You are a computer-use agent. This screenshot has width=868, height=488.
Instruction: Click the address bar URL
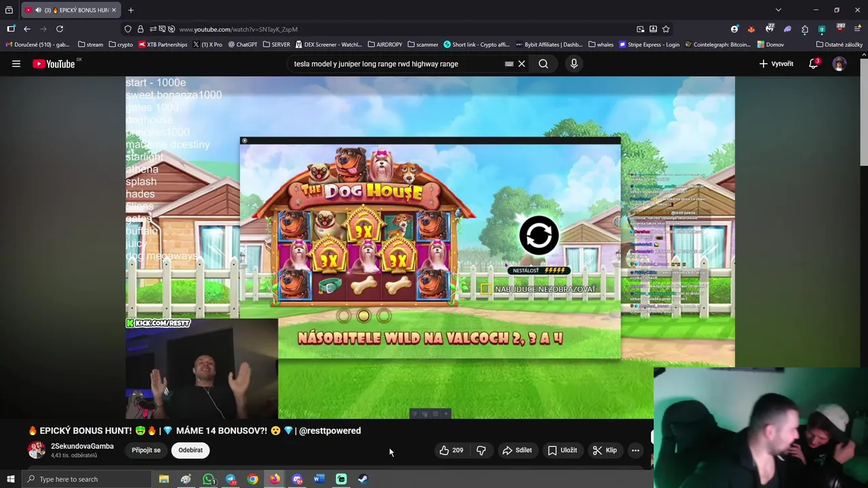[x=238, y=29]
